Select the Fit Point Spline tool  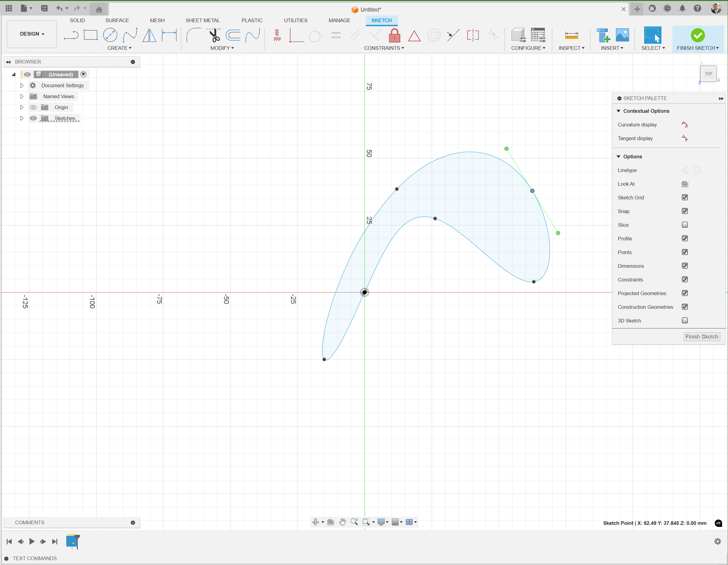click(x=130, y=35)
